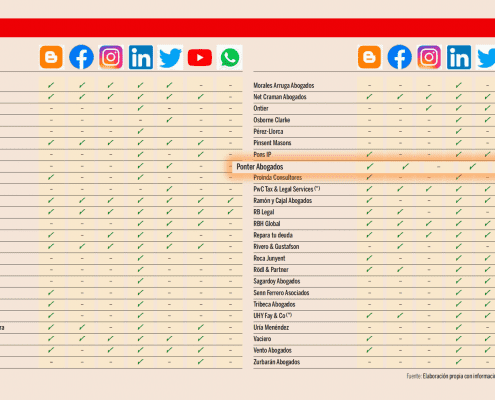Screen dimensions: 495x400
Task: Select the Vaciero firm name
Action: coord(262,339)
